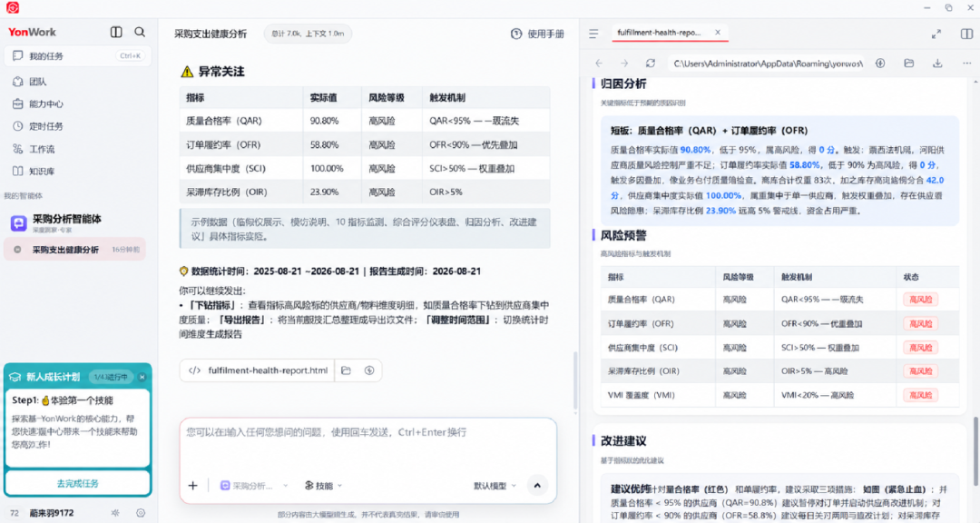The width and height of the screenshot is (980, 523).
Task: Download the report from preview toolbar
Action: 937,64
